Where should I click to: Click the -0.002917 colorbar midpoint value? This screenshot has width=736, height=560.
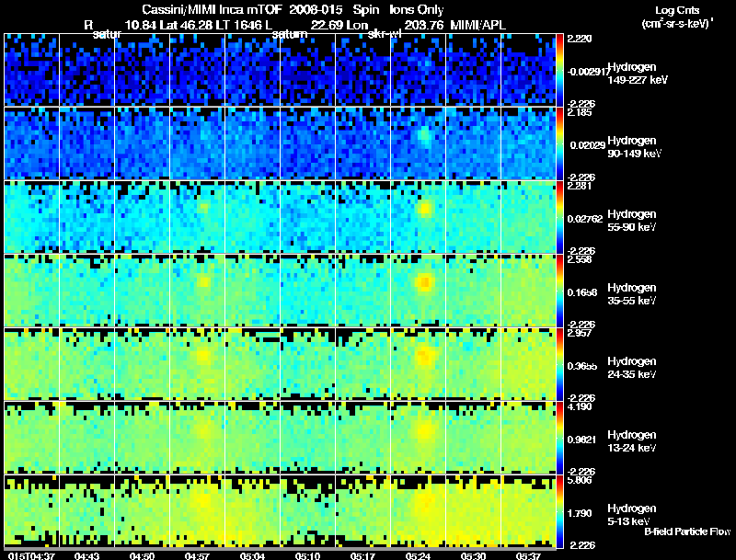pos(587,72)
